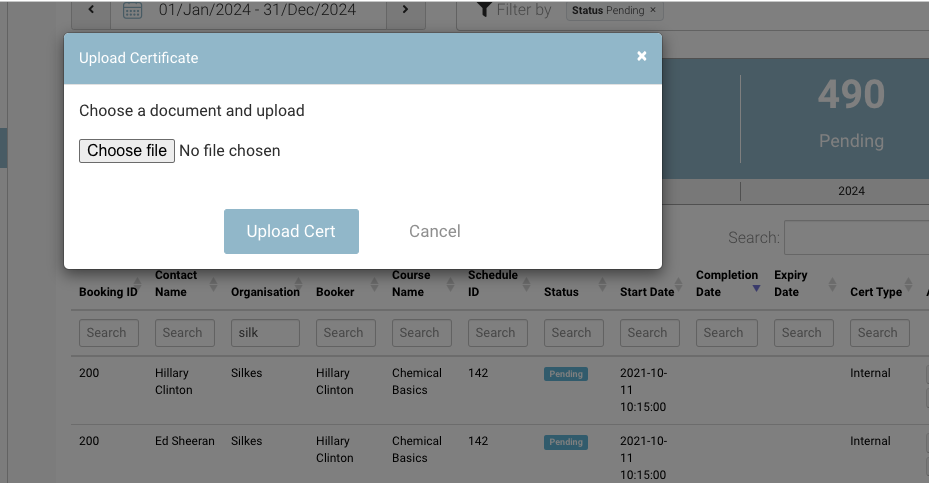Cancel the certificate upload
Screen dimensions: 929x483
434,231
